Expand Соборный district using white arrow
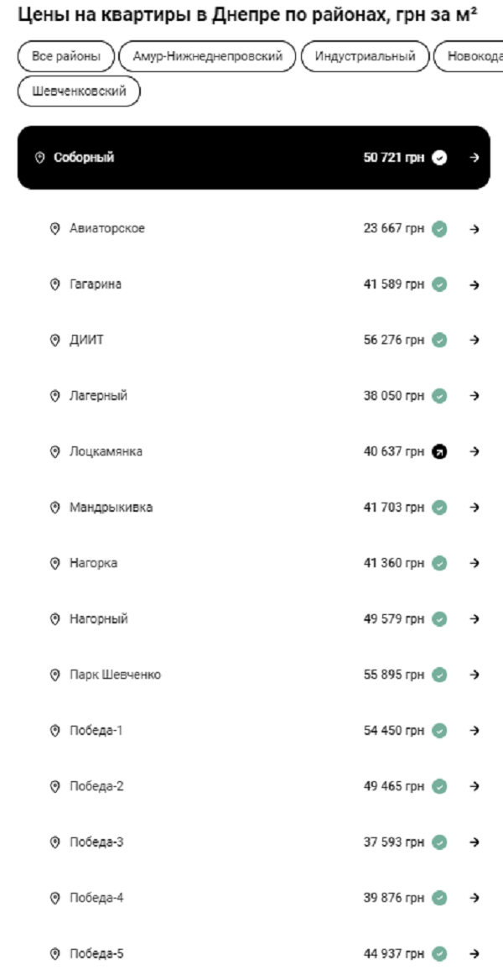503x980 pixels. [x=474, y=158]
